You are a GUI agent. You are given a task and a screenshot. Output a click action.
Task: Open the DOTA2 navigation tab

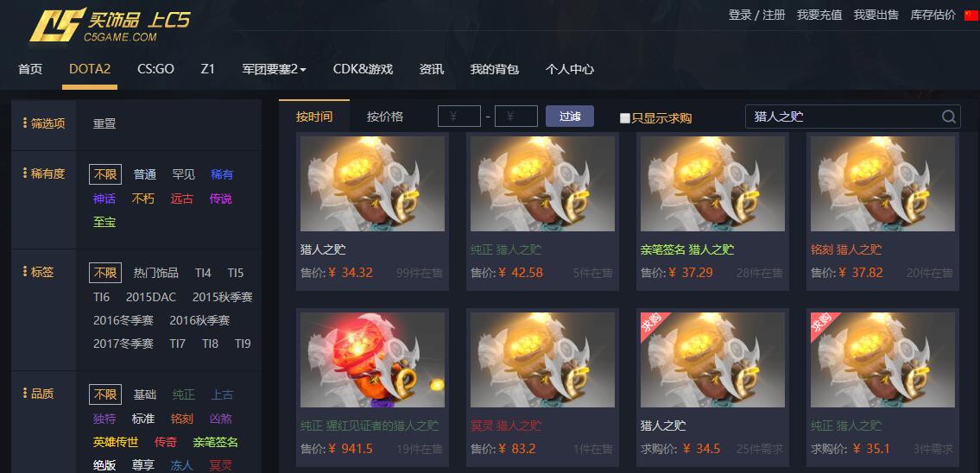[x=90, y=69]
